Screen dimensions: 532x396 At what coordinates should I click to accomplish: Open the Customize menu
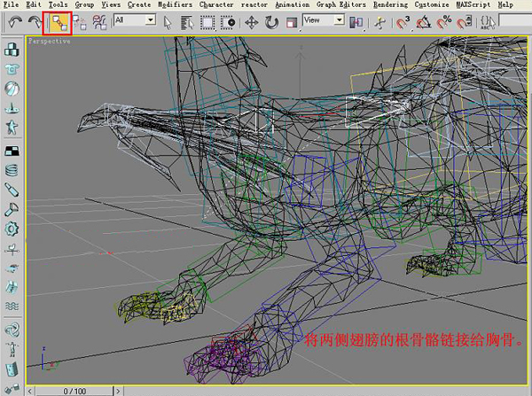pos(432,4)
